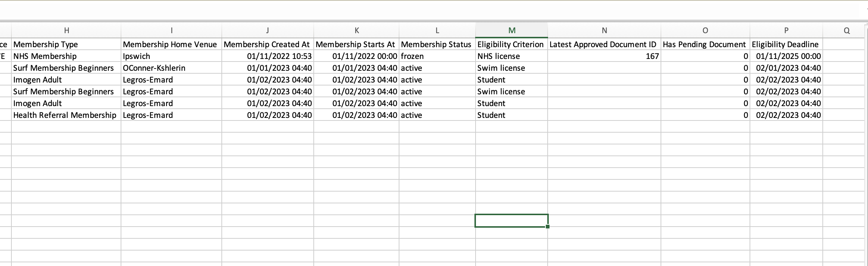
Task: Select the active cell's fill handle
Action: click(548, 227)
